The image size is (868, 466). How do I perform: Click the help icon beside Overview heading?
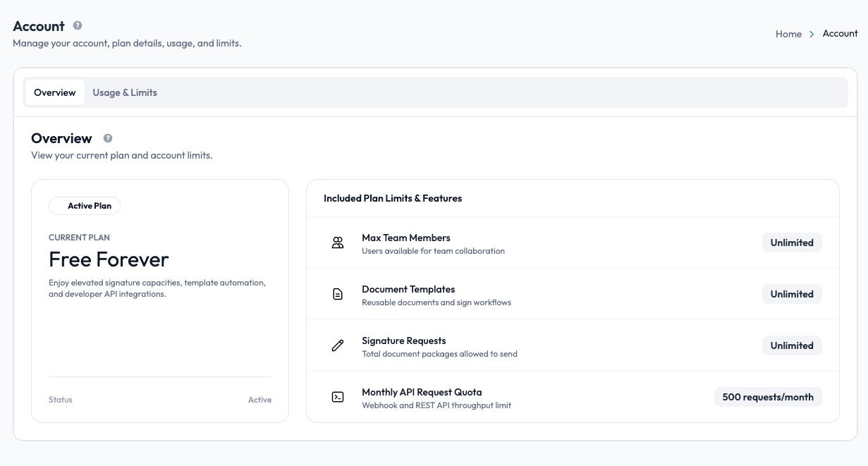point(108,138)
